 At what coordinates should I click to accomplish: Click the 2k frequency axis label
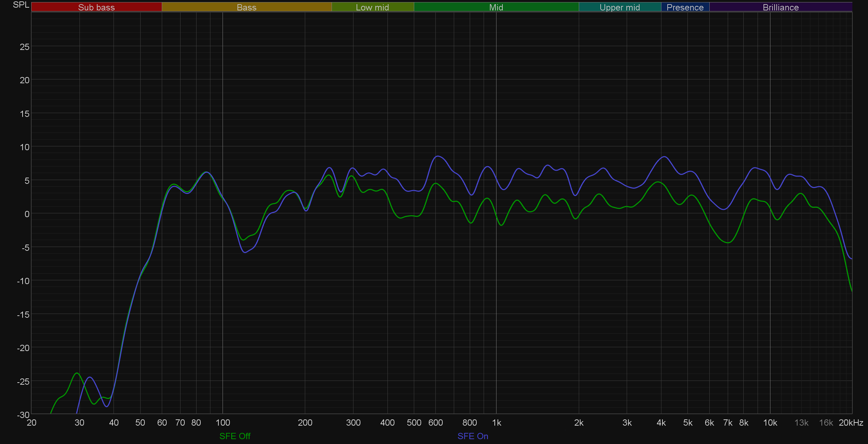[x=579, y=422]
